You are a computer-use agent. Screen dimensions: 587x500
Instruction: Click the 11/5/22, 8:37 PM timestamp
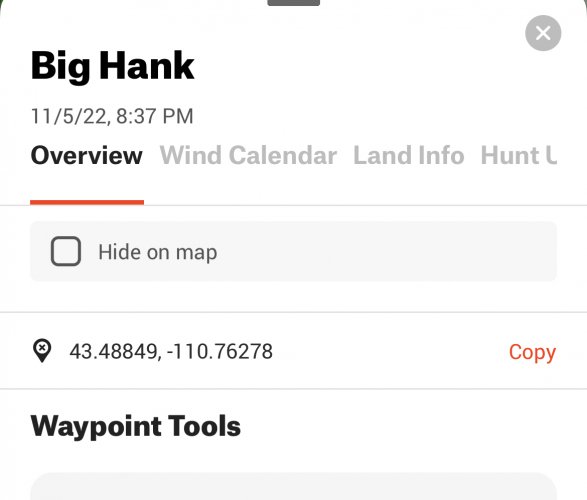[112, 116]
